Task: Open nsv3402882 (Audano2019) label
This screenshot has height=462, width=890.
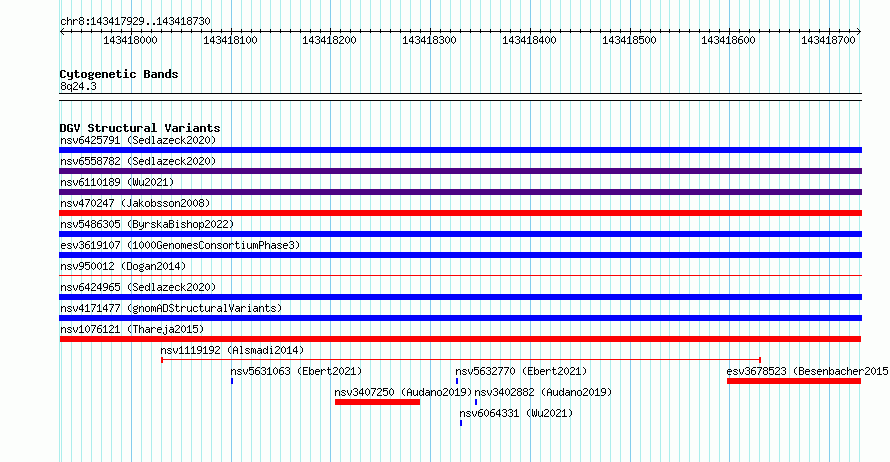Action: click(543, 392)
